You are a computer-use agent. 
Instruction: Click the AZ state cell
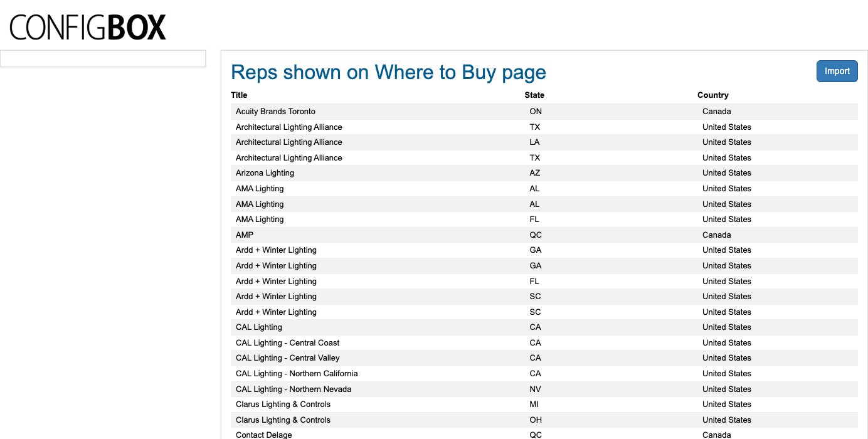pos(535,173)
